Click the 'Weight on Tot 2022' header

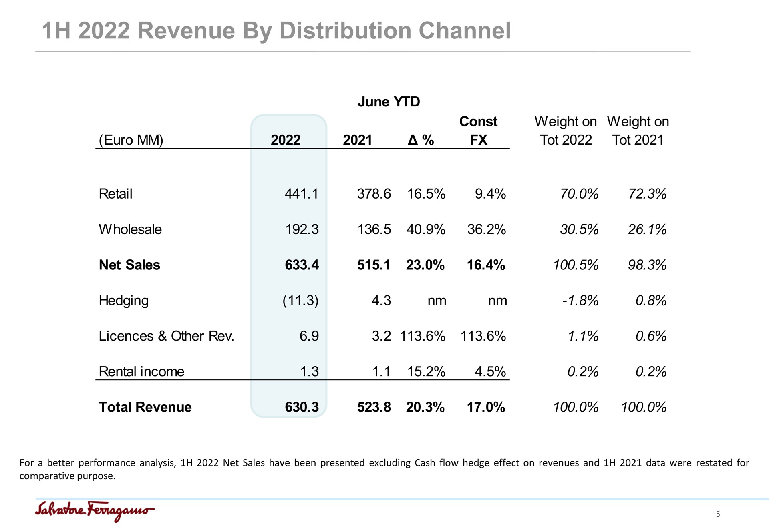[566, 130]
